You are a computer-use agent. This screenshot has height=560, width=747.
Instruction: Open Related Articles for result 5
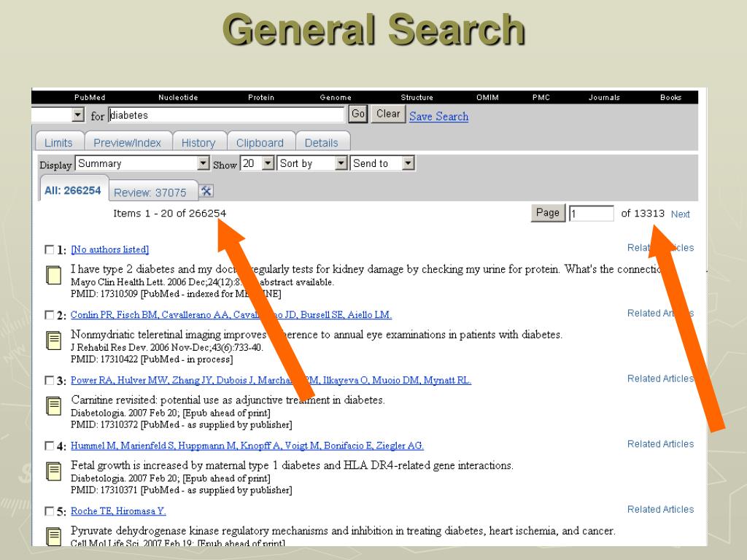[x=660, y=509]
